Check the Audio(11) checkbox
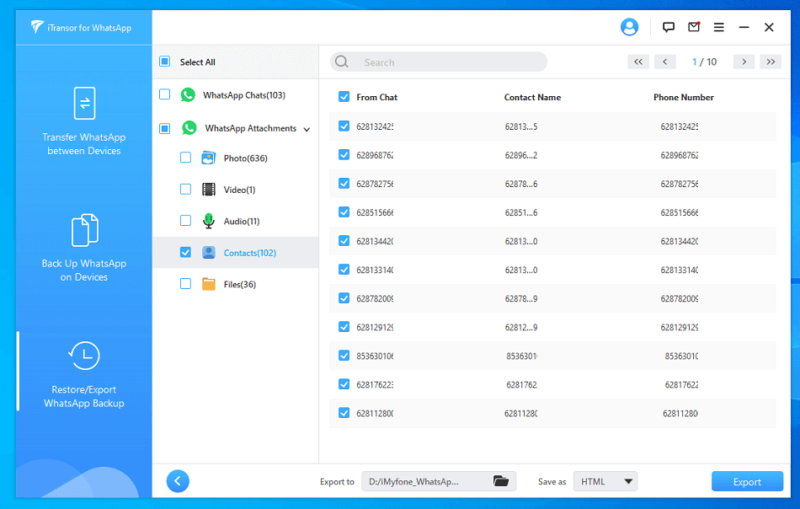This screenshot has height=509, width=800. coord(185,221)
